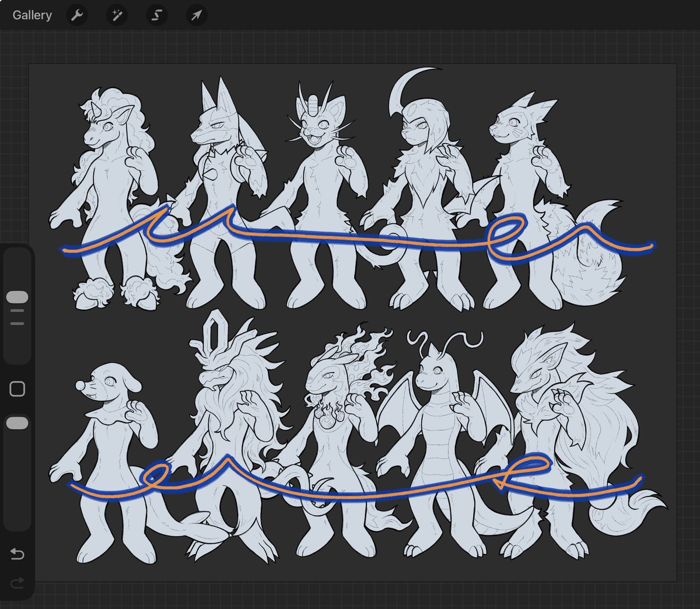
Task: Open the Actions wrench menu
Action: [x=77, y=15]
